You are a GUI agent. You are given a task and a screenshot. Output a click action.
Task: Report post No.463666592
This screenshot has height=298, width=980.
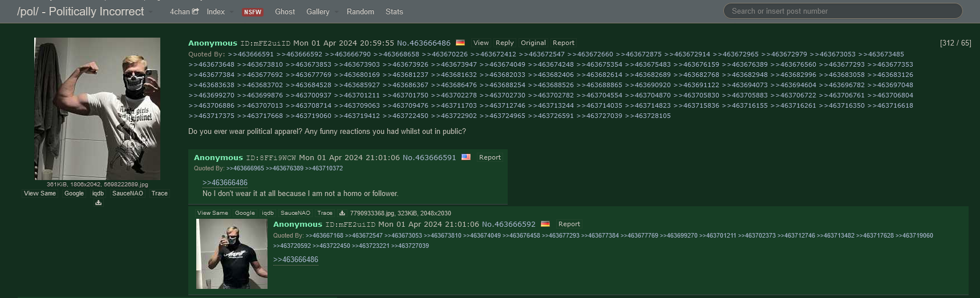pyautogui.click(x=569, y=224)
